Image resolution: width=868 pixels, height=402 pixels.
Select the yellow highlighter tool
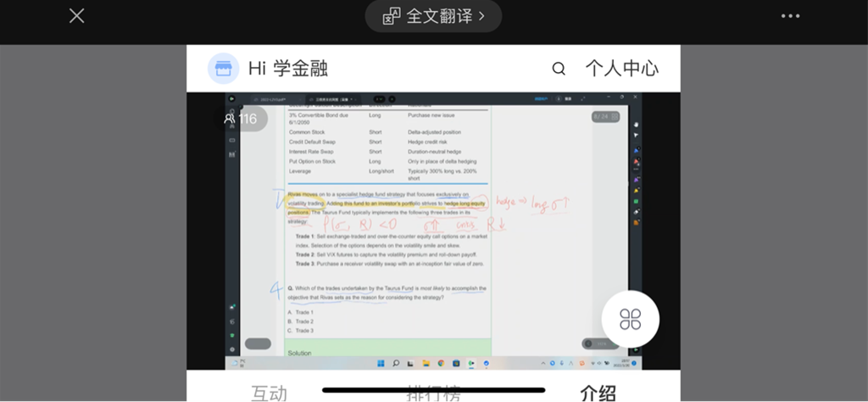point(637,191)
